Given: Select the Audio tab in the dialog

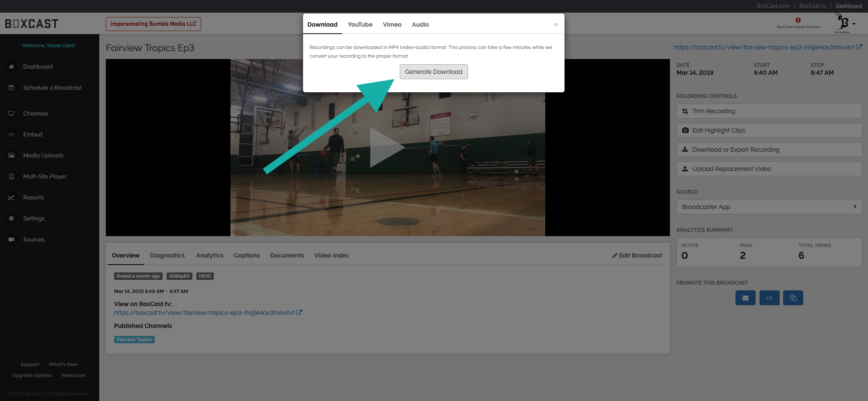Looking at the screenshot, I should pyautogui.click(x=420, y=24).
